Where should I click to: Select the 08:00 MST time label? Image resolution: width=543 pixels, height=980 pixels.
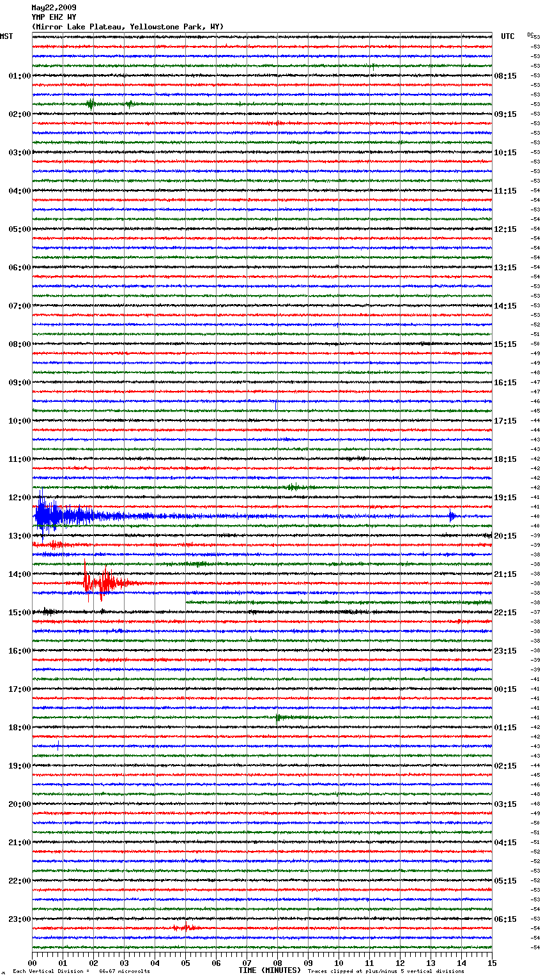click(x=19, y=344)
